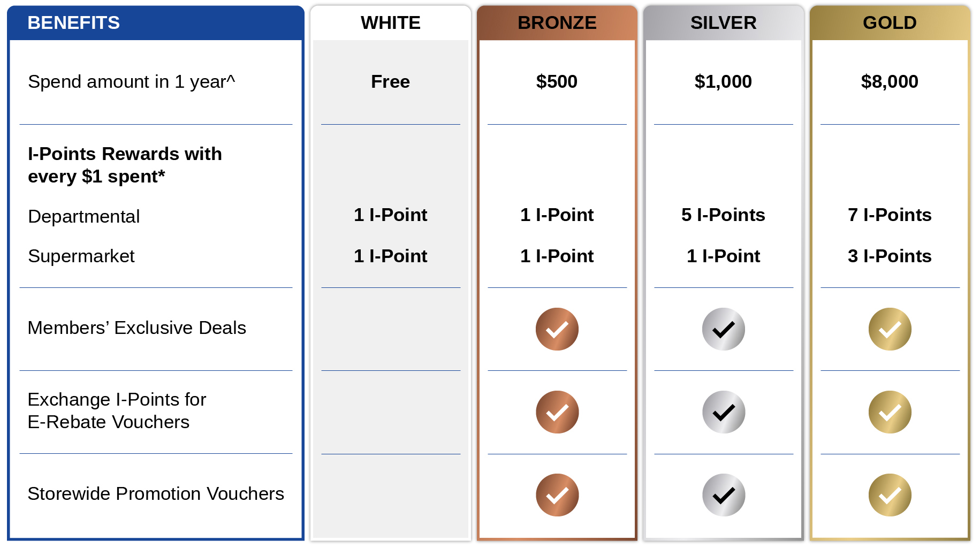Image resolution: width=980 pixels, height=548 pixels.
Task: Click Gold's 7 I-Points Departmental value
Action: pos(890,215)
